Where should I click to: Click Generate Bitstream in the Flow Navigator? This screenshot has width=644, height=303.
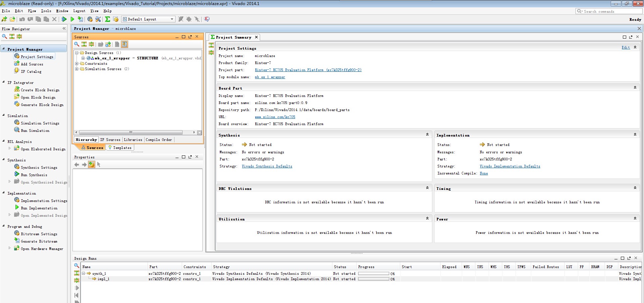click(x=39, y=241)
